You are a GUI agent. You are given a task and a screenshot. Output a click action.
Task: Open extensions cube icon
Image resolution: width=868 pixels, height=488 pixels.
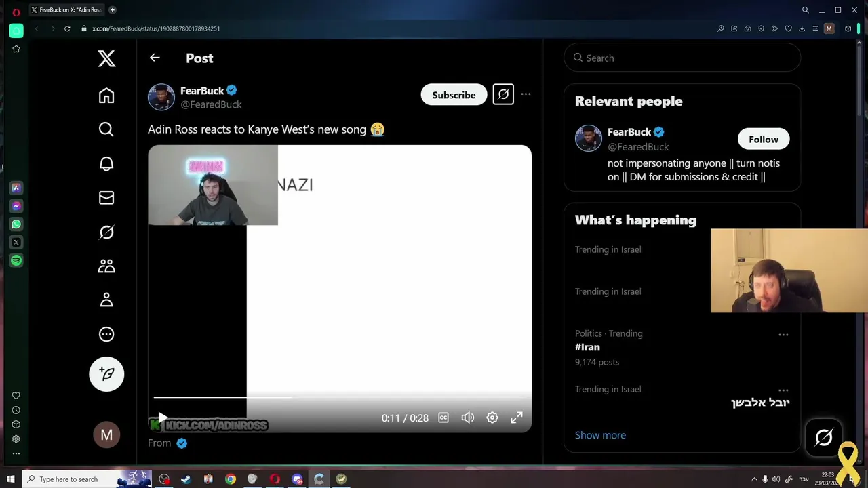(x=848, y=28)
